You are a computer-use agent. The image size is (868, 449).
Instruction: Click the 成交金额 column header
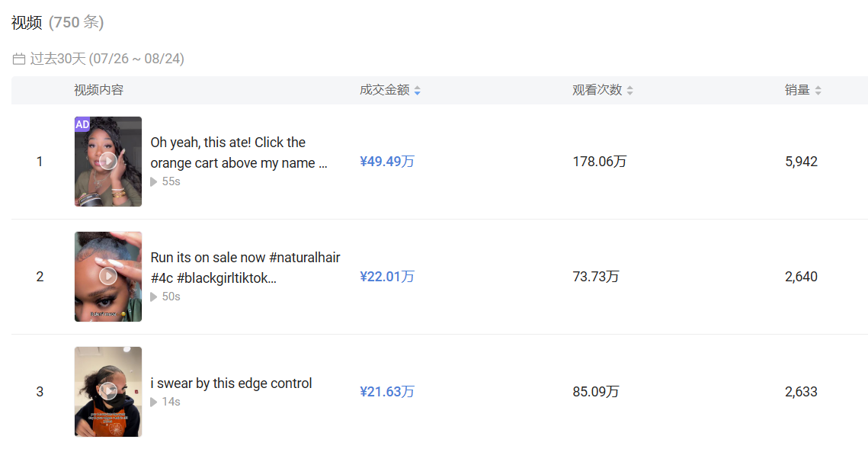pos(384,90)
